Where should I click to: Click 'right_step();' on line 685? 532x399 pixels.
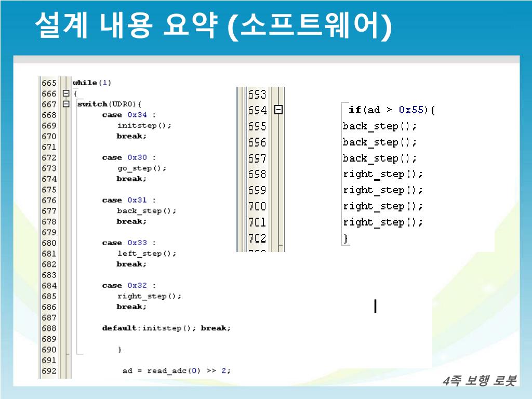[149, 296]
